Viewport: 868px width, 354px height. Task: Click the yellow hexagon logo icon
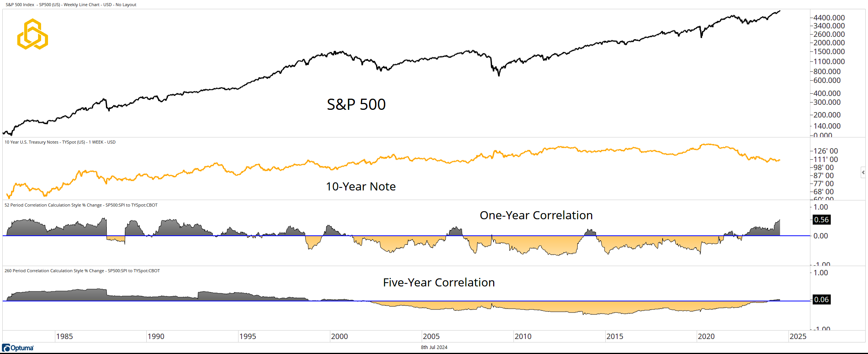33,34
